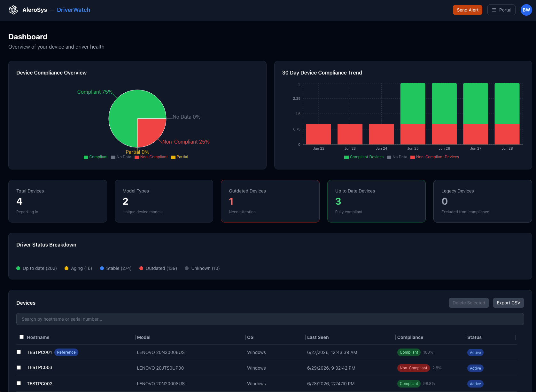Screen dimensions: 536x392
Task: Sort by Model column header
Action: point(144,337)
